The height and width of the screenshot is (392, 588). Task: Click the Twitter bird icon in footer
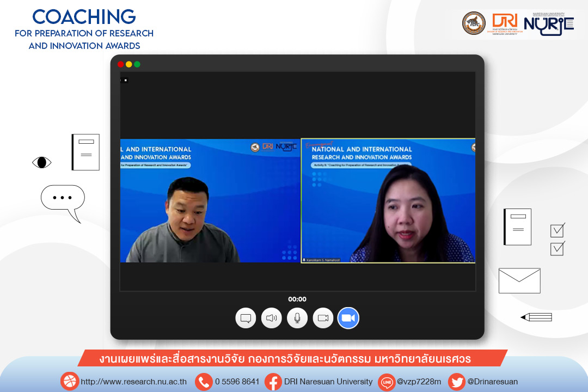[457, 382]
